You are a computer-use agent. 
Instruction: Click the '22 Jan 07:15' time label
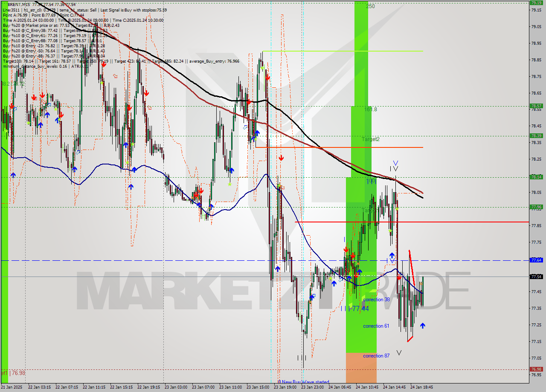coord(67,387)
